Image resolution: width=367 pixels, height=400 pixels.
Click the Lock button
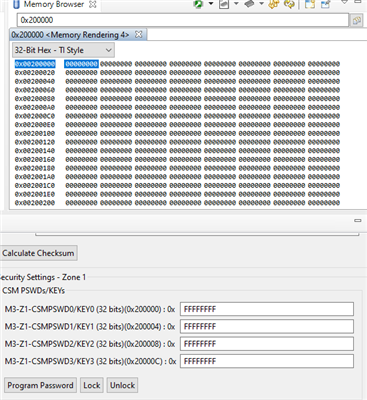pos(92,385)
